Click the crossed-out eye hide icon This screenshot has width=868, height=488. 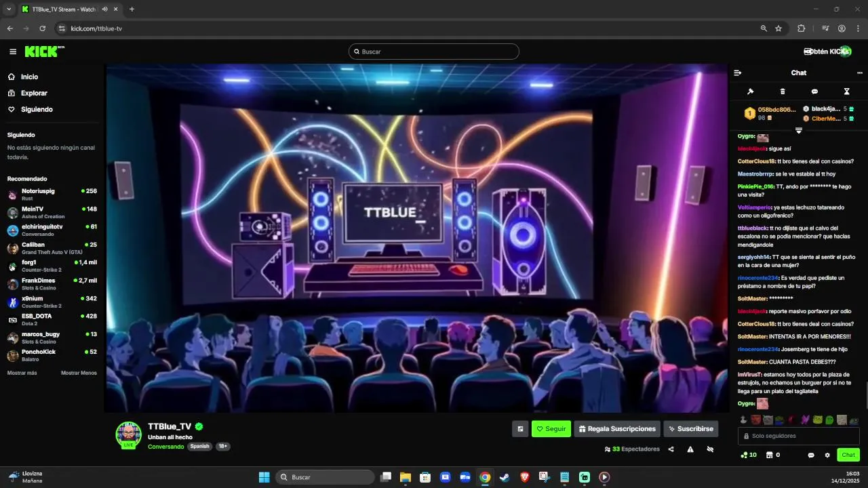coord(710,449)
